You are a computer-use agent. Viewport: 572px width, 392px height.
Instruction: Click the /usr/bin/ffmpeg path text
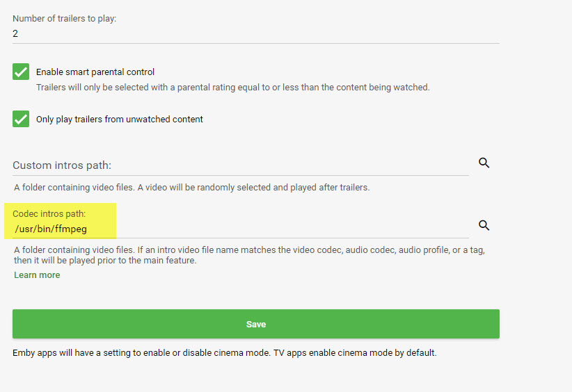pyautogui.click(x=51, y=229)
